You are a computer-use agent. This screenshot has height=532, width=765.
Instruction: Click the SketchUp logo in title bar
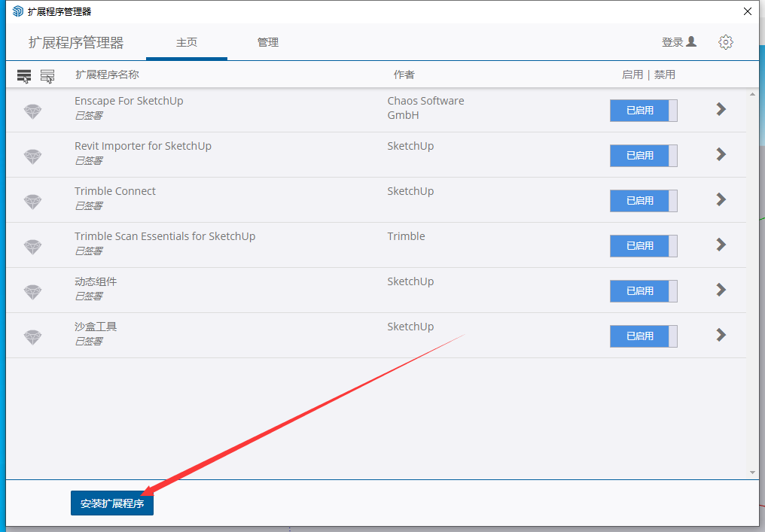pos(18,11)
